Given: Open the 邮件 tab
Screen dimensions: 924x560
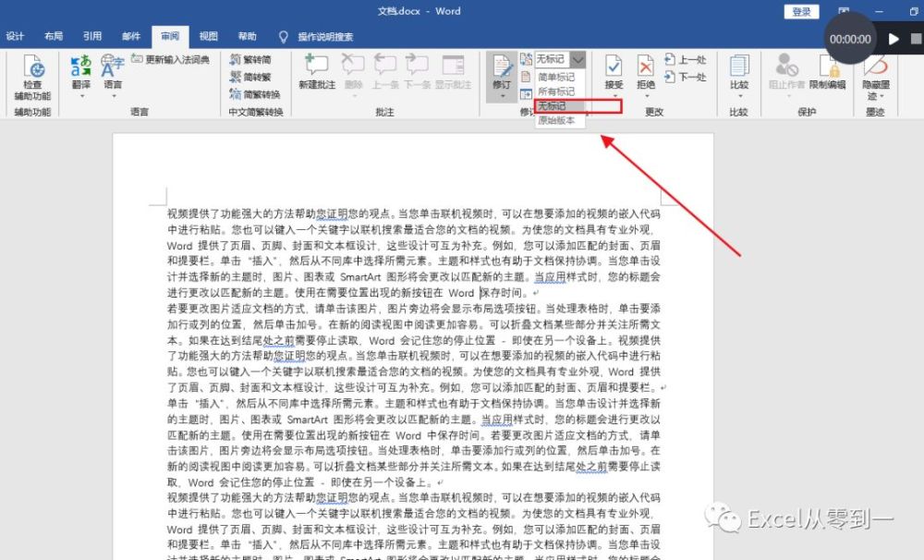Looking at the screenshot, I should point(131,37).
